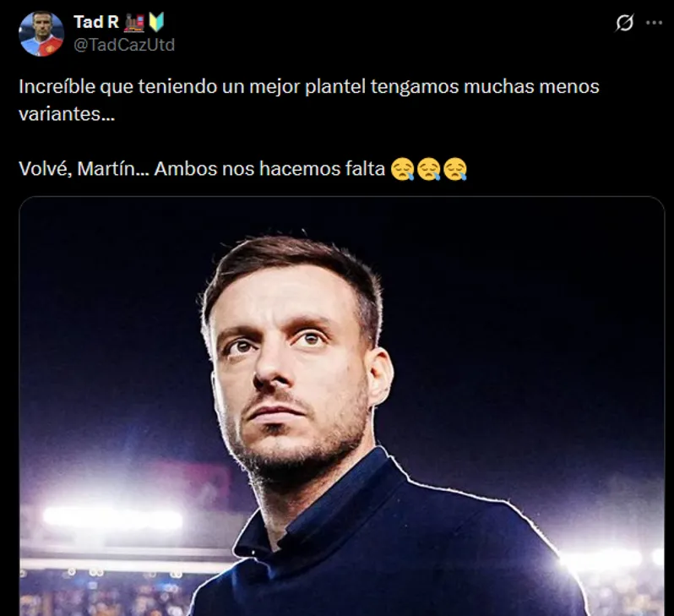Click the last crying emoji

455,170
